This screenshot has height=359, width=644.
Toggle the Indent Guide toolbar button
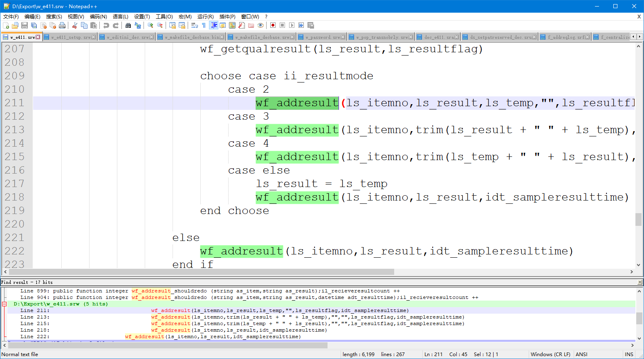(x=213, y=25)
